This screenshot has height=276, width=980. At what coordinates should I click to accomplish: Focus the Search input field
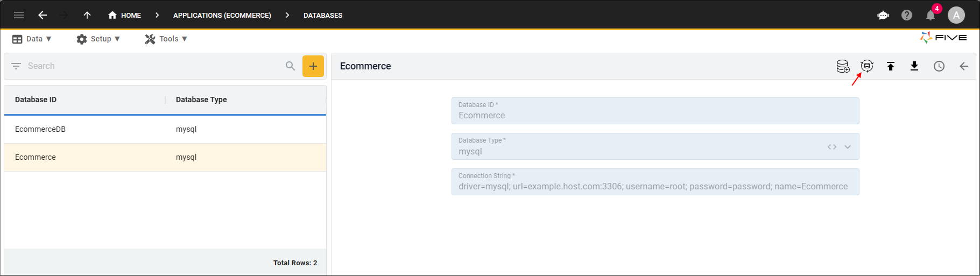point(153,66)
